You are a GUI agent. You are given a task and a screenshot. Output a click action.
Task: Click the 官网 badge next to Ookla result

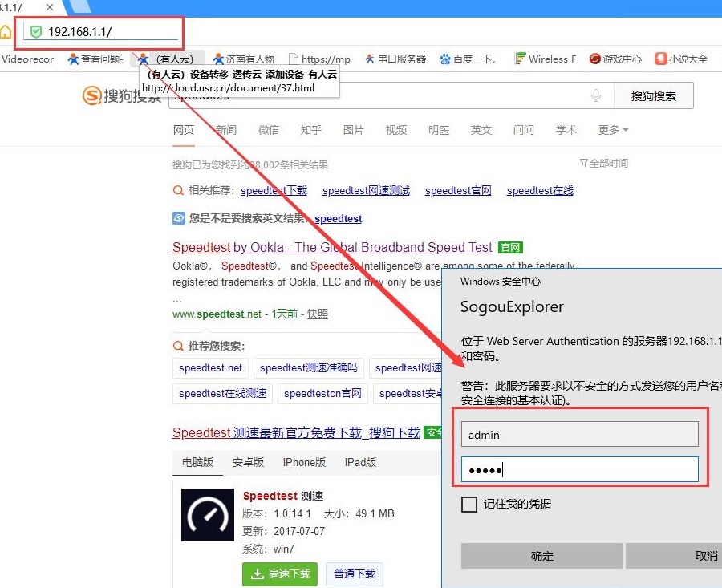[x=509, y=248]
